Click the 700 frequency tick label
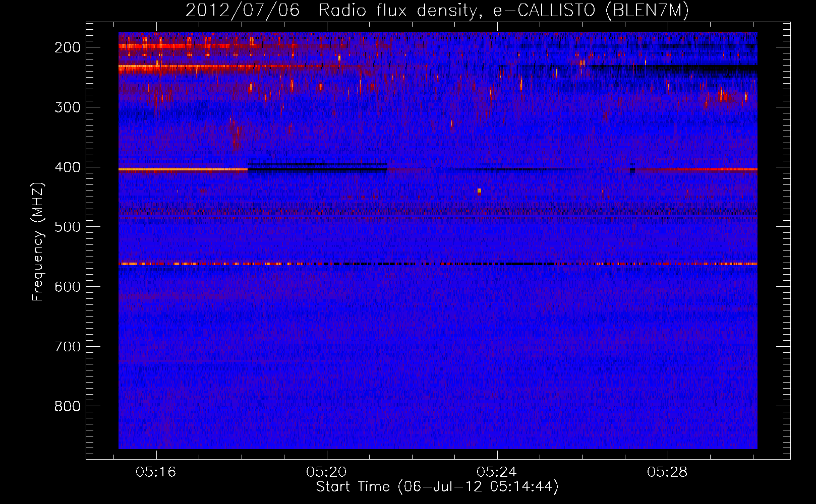This screenshot has height=504, width=816. click(x=68, y=347)
